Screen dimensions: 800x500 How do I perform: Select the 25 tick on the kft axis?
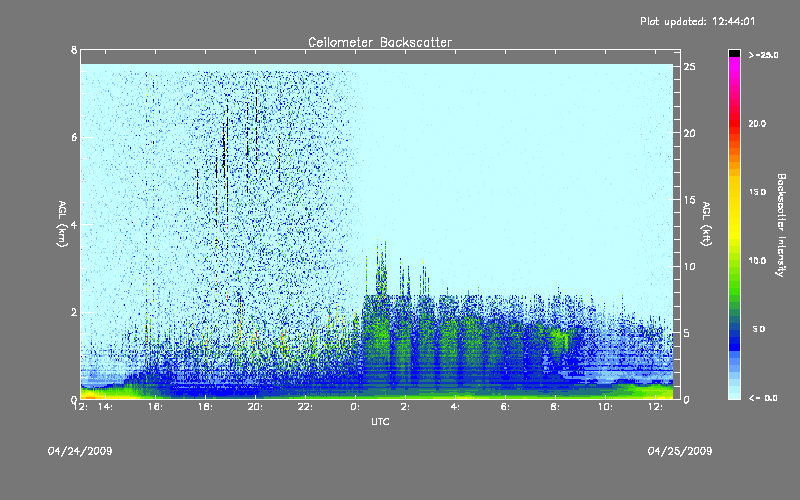click(x=690, y=67)
